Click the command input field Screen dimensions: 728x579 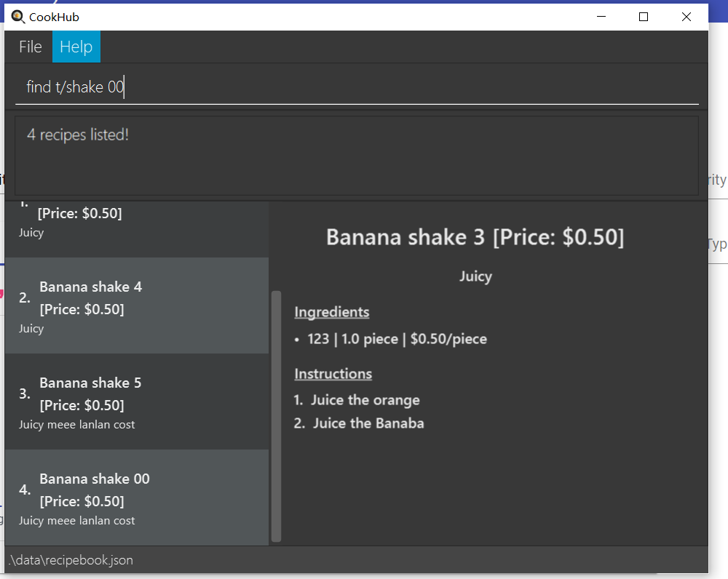click(x=357, y=87)
